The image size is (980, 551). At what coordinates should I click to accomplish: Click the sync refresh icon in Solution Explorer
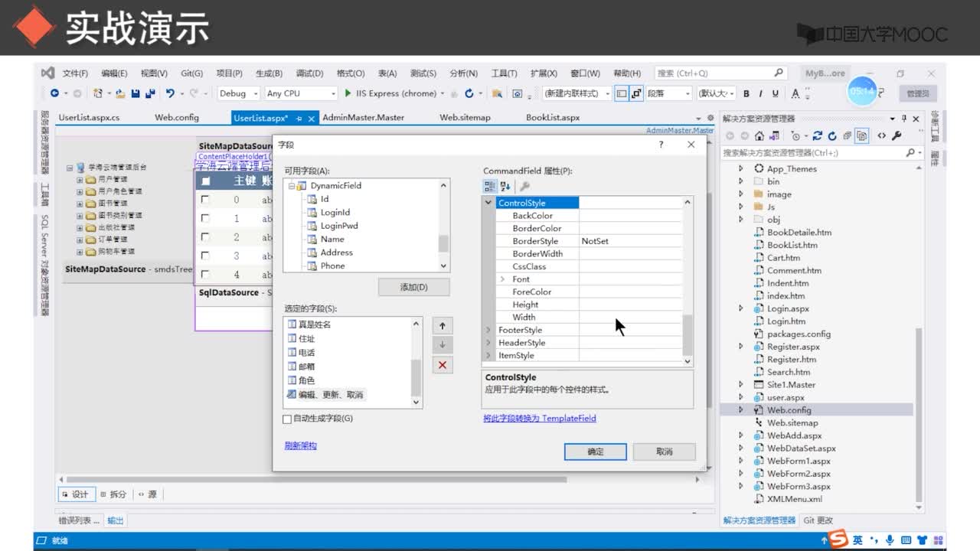(x=817, y=135)
